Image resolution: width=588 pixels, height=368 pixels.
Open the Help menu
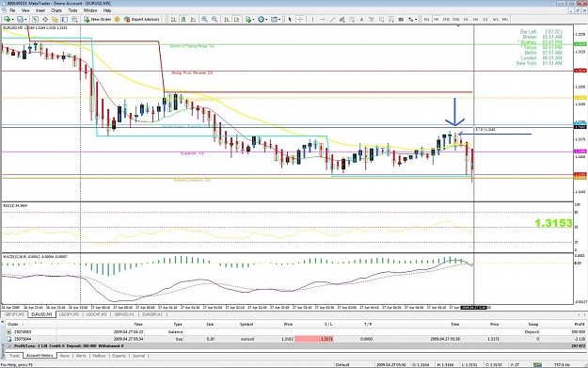point(107,10)
